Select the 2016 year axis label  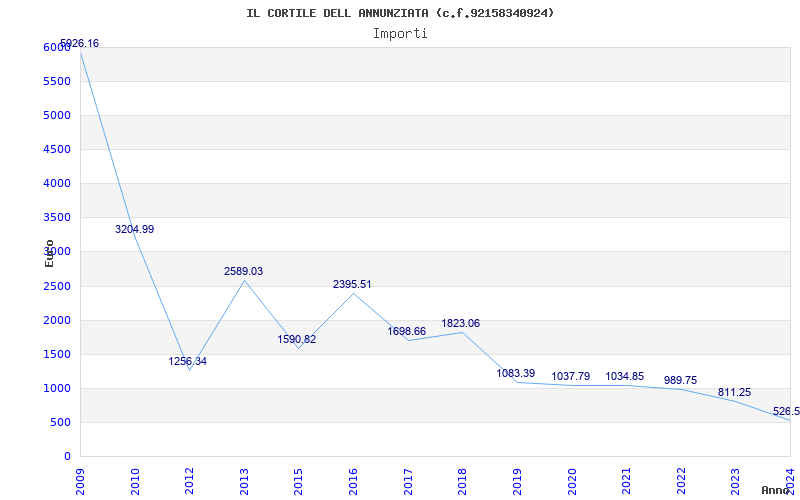click(353, 481)
